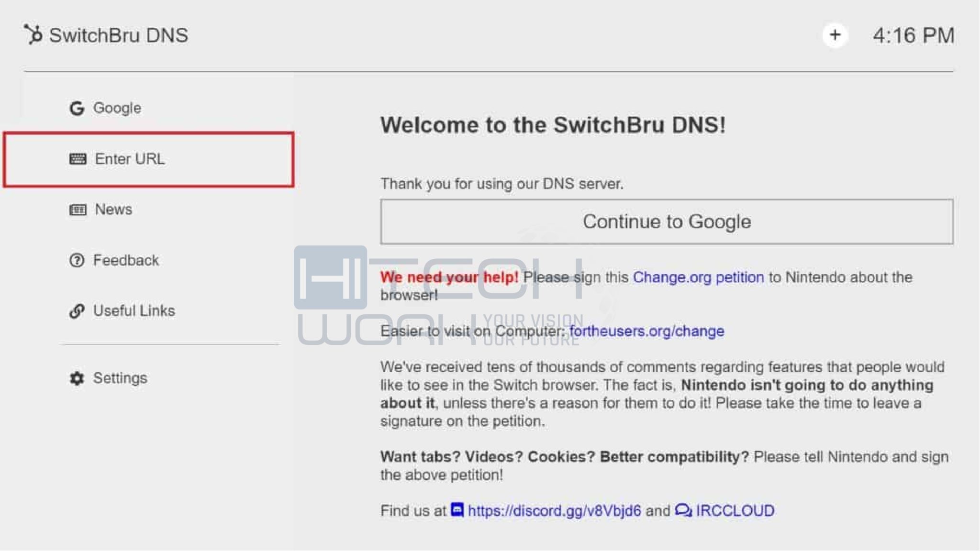Tap the plus button beside the clock

click(x=835, y=35)
